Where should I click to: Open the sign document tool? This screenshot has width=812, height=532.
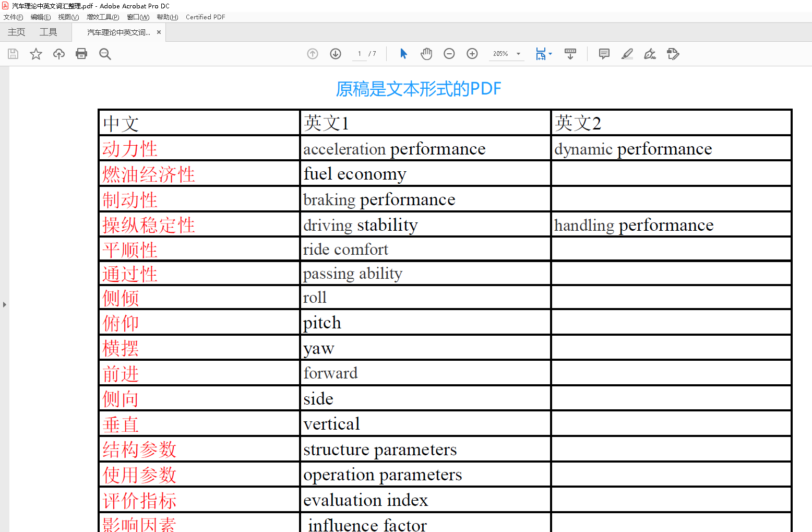650,54
